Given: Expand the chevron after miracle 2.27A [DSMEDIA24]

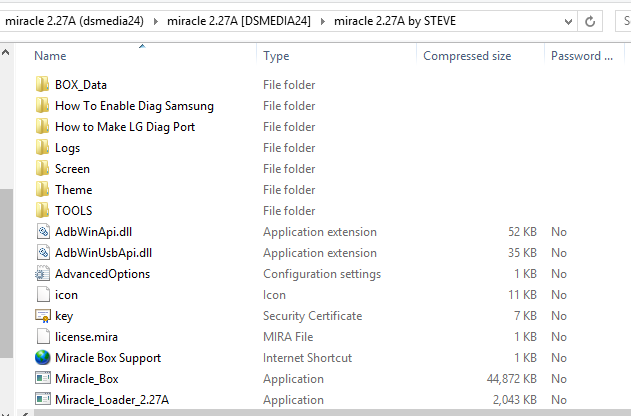Looking at the screenshot, I should point(322,21).
